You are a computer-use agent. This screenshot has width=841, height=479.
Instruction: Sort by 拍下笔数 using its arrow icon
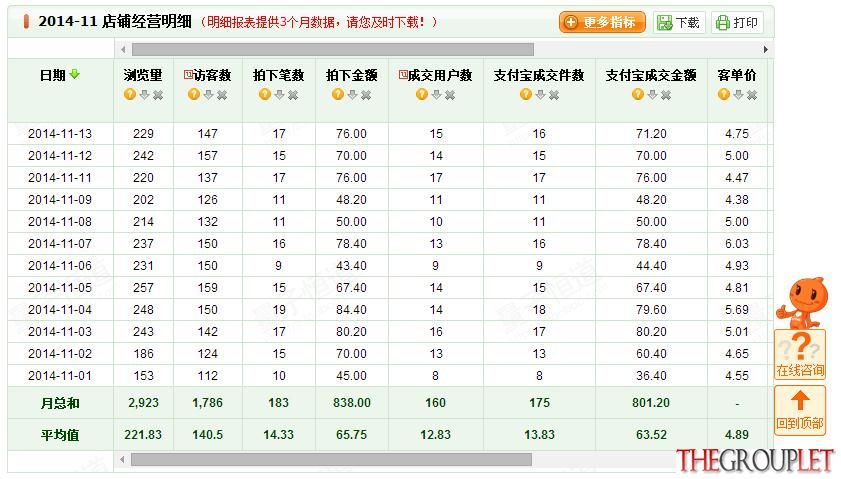point(279,95)
